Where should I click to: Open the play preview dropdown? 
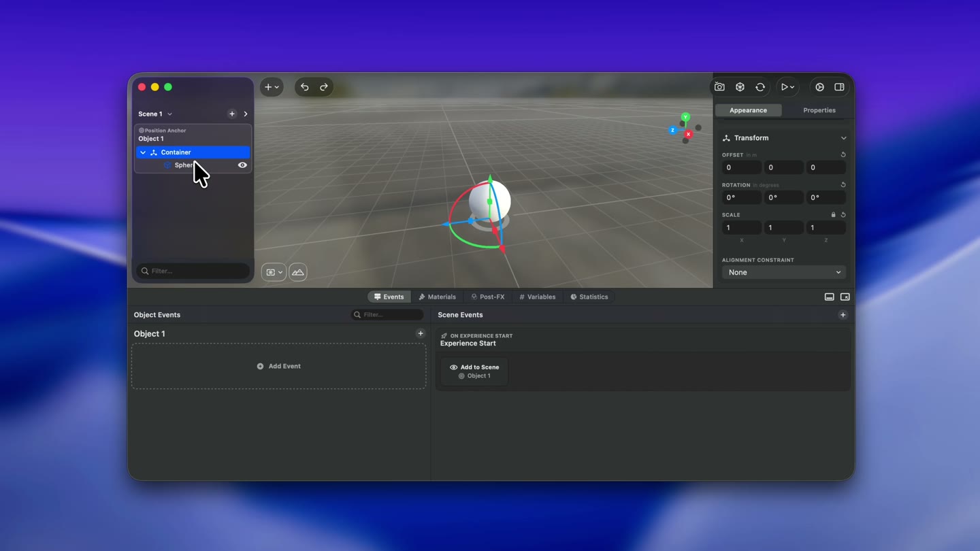coord(787,87)
